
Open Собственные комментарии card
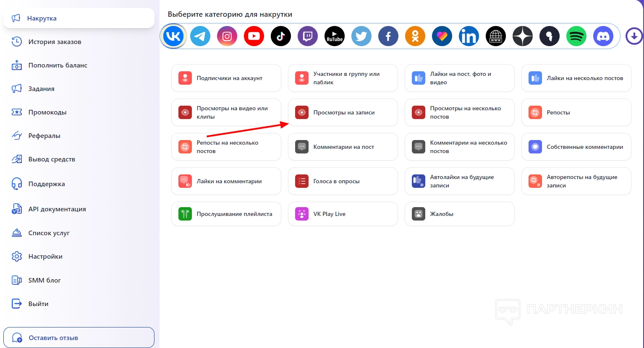pos(576,147)
